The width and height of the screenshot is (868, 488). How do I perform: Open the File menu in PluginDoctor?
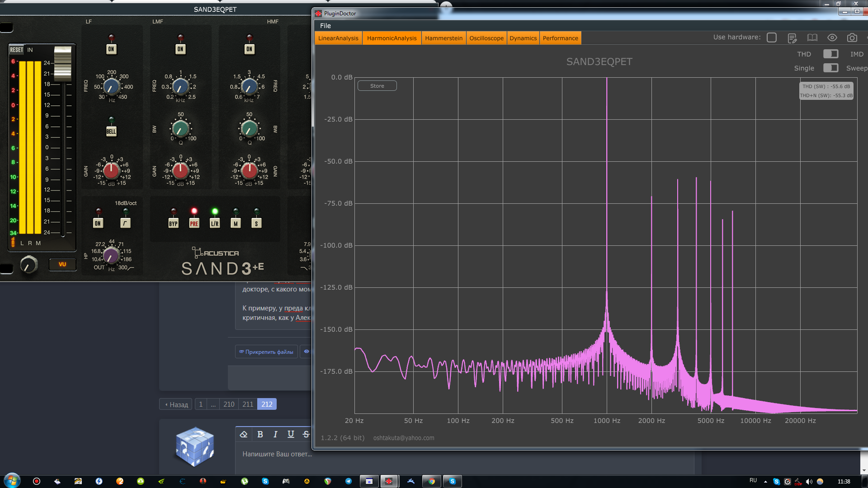(325, 26)
